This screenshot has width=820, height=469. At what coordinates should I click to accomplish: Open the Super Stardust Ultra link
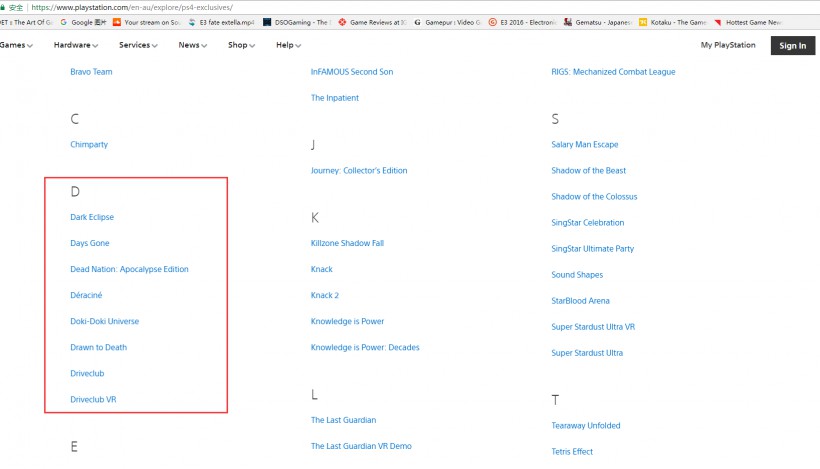tap(587, 353)
